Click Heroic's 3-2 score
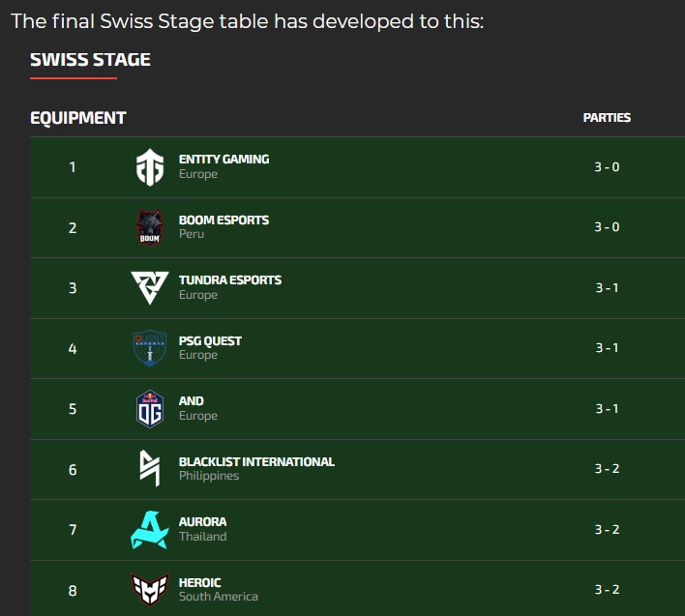Image resolution: width=685 pixels, height=616 pixels. coord(607,589)
